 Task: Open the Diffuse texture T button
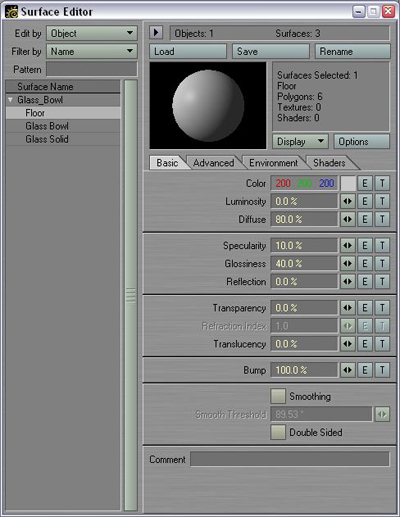(x=382, y=219)
